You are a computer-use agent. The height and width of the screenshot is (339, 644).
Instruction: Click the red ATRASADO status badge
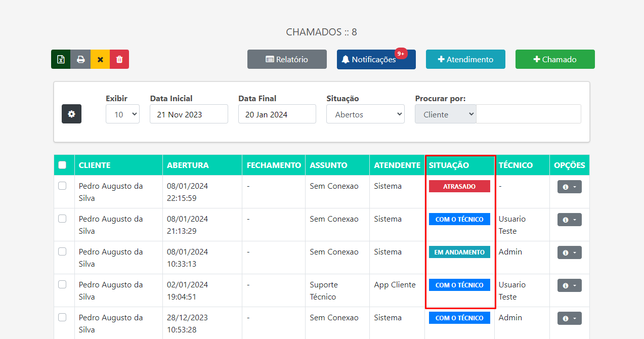coord(459,186)
